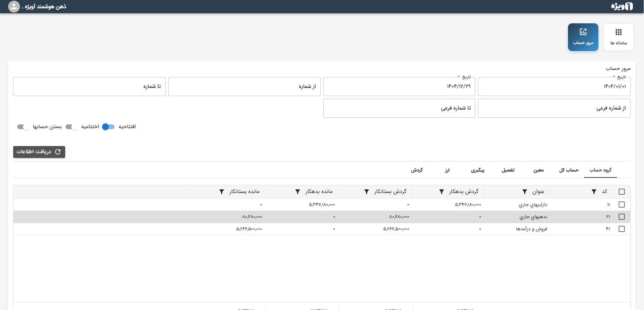This screenshot has height=310, width=644.
Task: Click the عنوان column header
Action: 538,192
